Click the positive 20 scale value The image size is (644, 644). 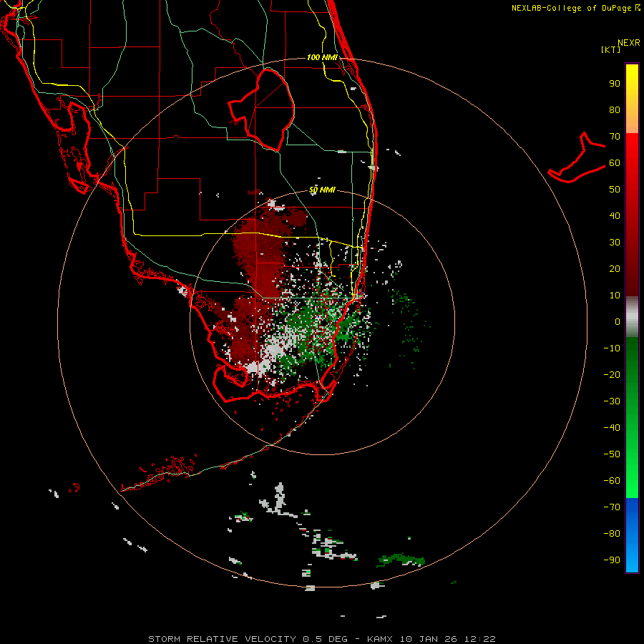tap(615, 268)
